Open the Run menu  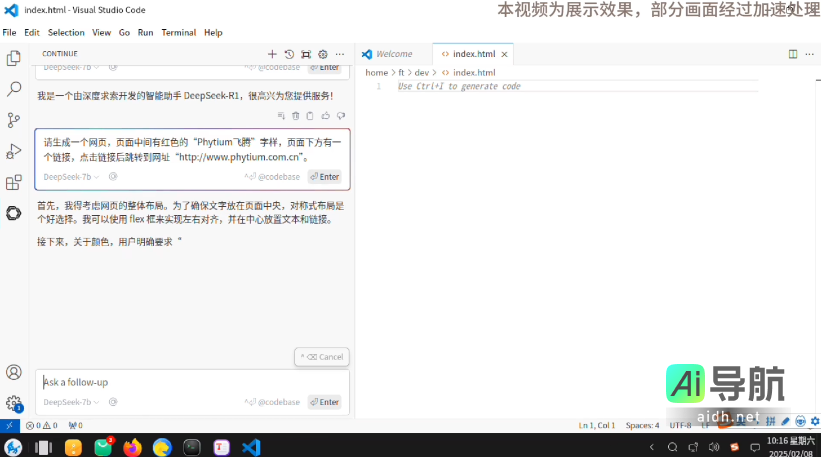click(x=146, y=32)
